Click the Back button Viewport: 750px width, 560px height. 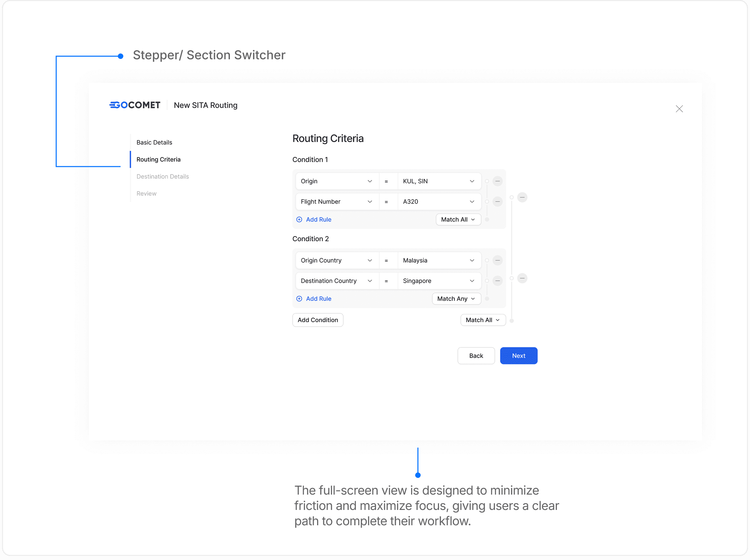[476, 356]
